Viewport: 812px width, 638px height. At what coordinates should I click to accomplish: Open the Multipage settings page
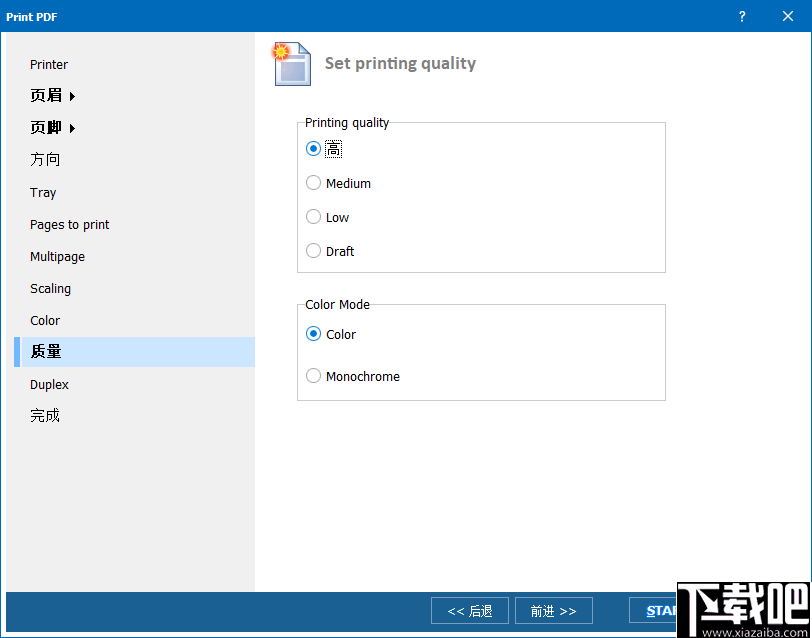(57, 256)
